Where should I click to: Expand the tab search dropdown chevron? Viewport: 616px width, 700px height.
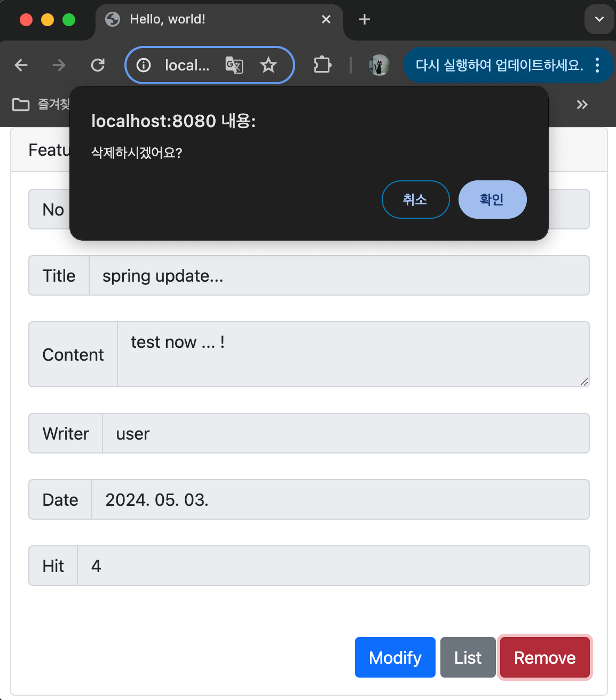pyautogui.click(x=599, y=19)
